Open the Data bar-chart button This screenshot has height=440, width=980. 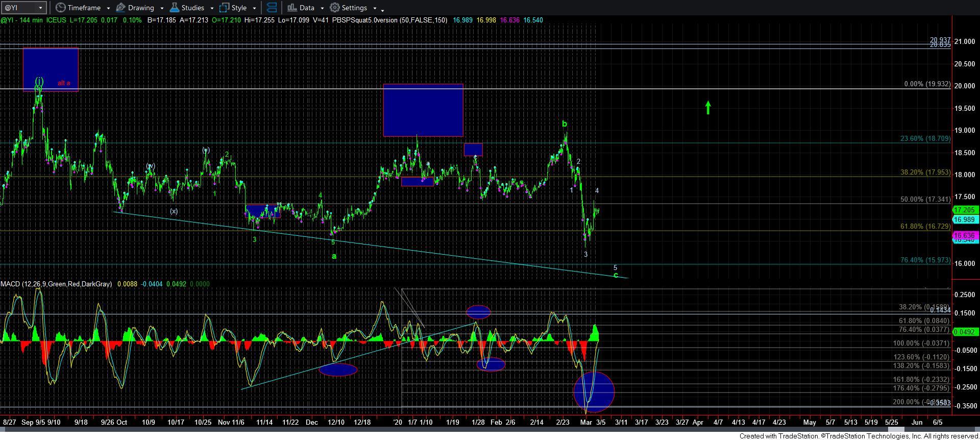301,8
